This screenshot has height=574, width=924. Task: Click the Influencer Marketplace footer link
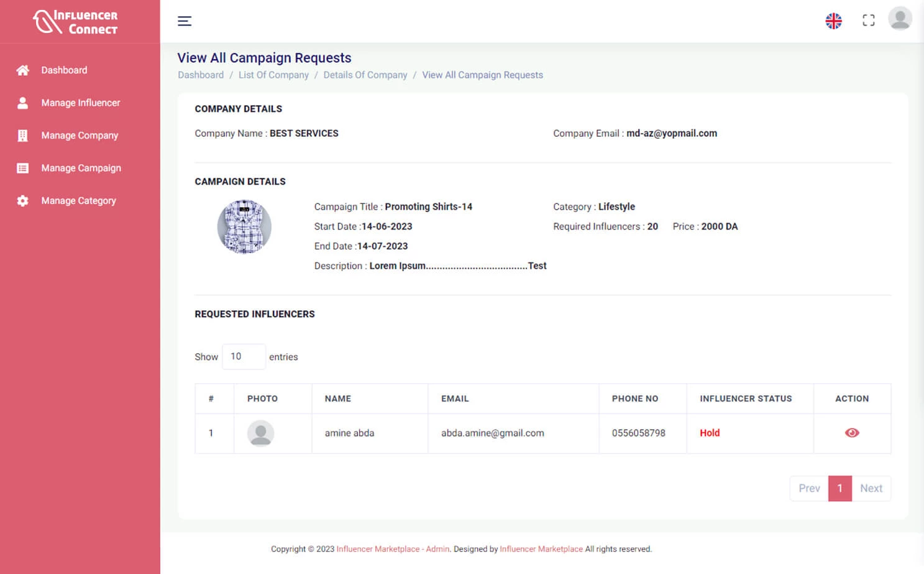tap(541, 549)
